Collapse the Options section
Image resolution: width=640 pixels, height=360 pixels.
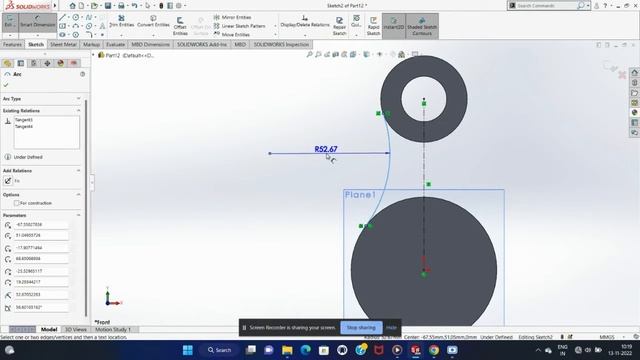coord(78,195)
